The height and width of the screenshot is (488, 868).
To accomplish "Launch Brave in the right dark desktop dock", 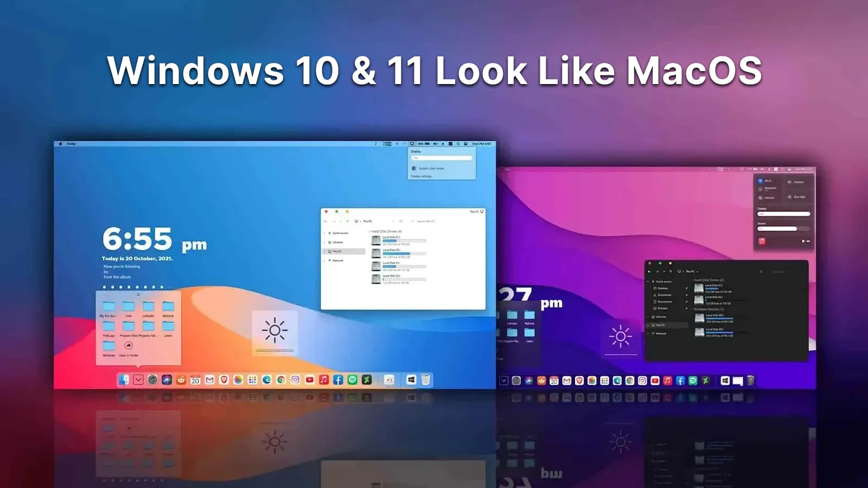I will [579, 381].
